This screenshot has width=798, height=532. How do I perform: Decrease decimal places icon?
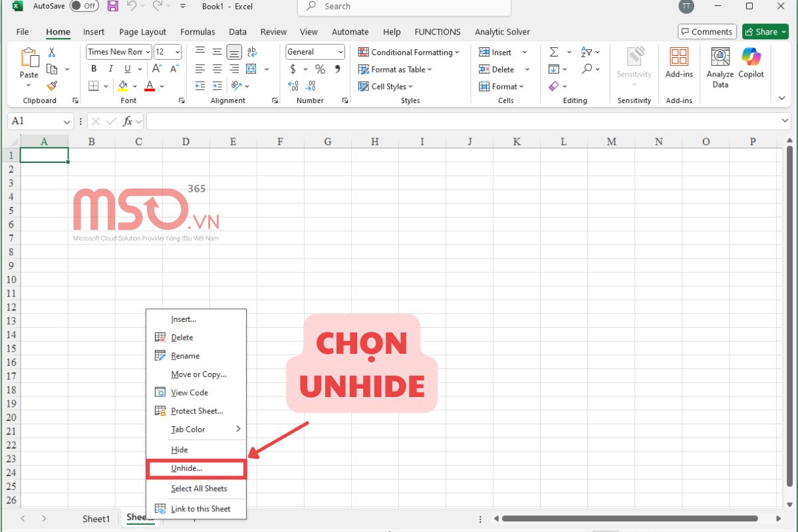point(310,86)
